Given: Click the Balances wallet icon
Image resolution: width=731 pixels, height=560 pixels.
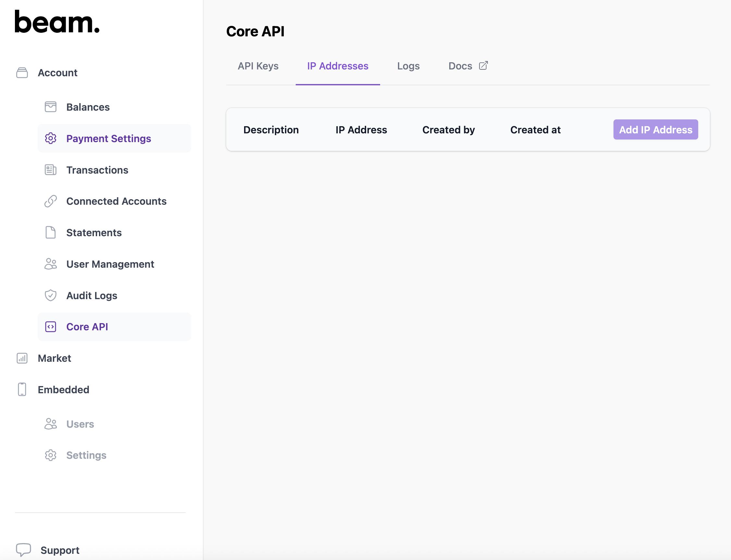Looking at the screenshot, I should click(50, 107).
